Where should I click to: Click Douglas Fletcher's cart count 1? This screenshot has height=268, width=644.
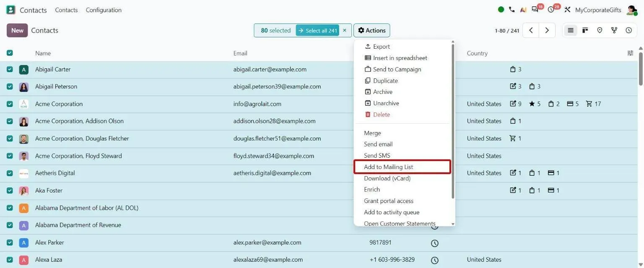coord(515,138)
